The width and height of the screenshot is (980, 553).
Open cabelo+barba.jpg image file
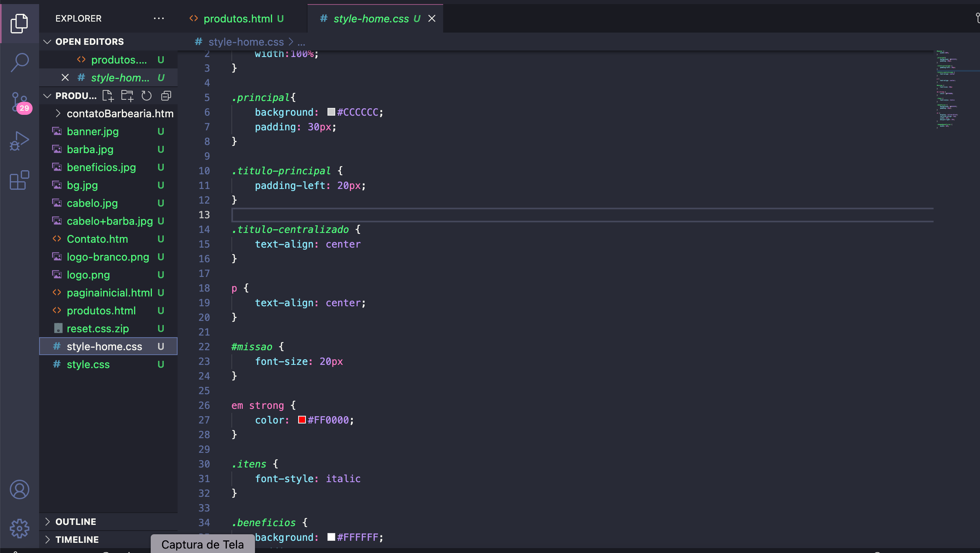(108, 221)
